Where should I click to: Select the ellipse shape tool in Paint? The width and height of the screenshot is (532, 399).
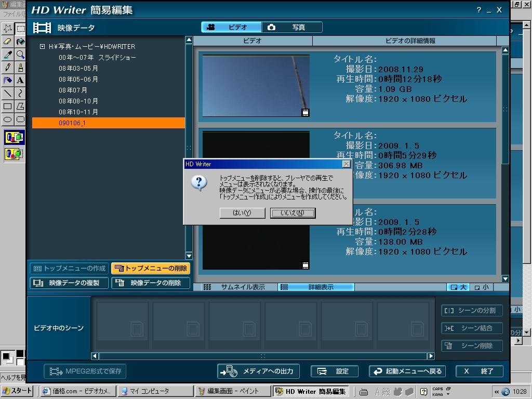[x=7, y=119]
